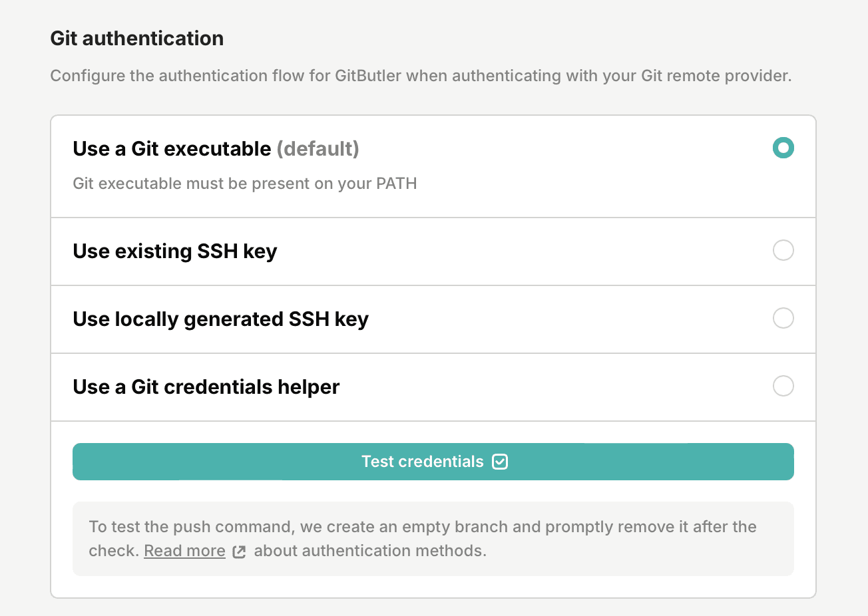
Task: Click the Use a Git credentials helper row
Action: pyautogui.click(x=433, y=386)
